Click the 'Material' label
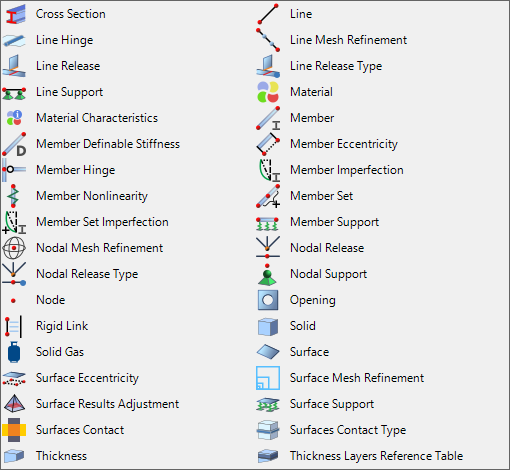Image resolution: width=510 pixels, height=470 pixels. (311, 92)
